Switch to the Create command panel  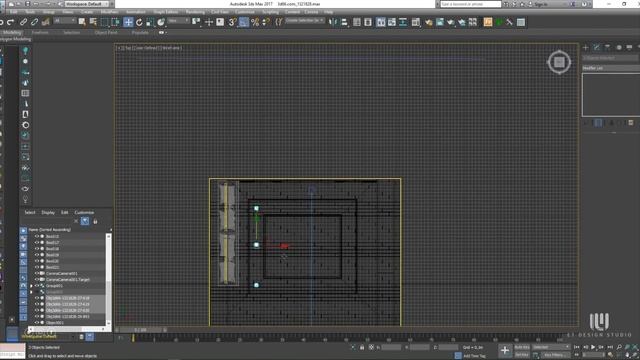point(586,47)
